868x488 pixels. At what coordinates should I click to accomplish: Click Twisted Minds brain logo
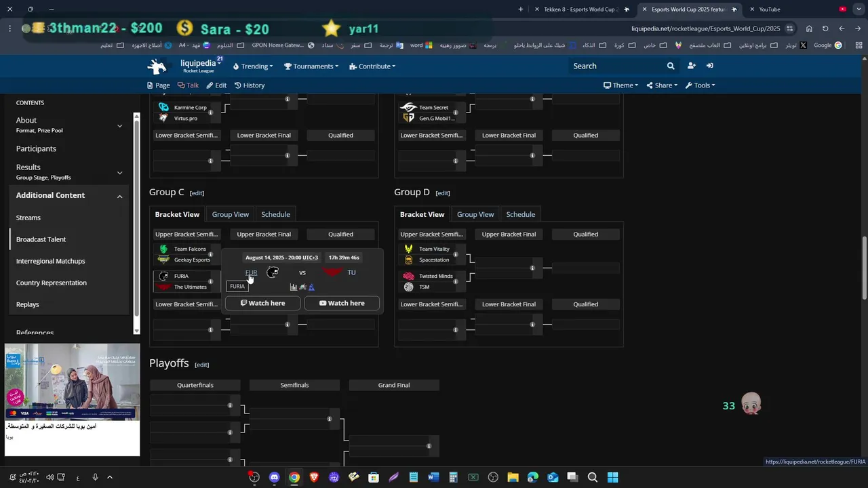click(x=408, y=276)
